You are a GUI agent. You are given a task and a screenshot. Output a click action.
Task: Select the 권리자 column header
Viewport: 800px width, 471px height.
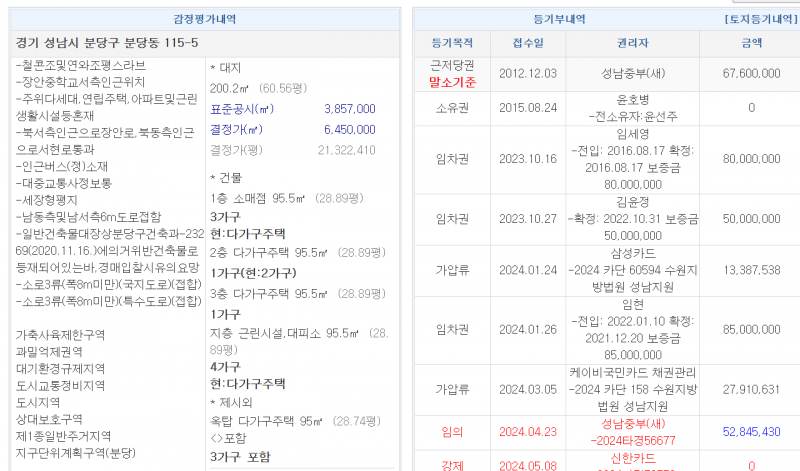point(632,43)
